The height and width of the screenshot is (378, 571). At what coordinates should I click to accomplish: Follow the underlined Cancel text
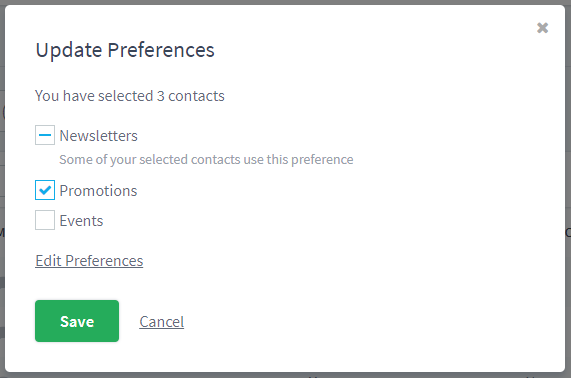tap(162, 322)
